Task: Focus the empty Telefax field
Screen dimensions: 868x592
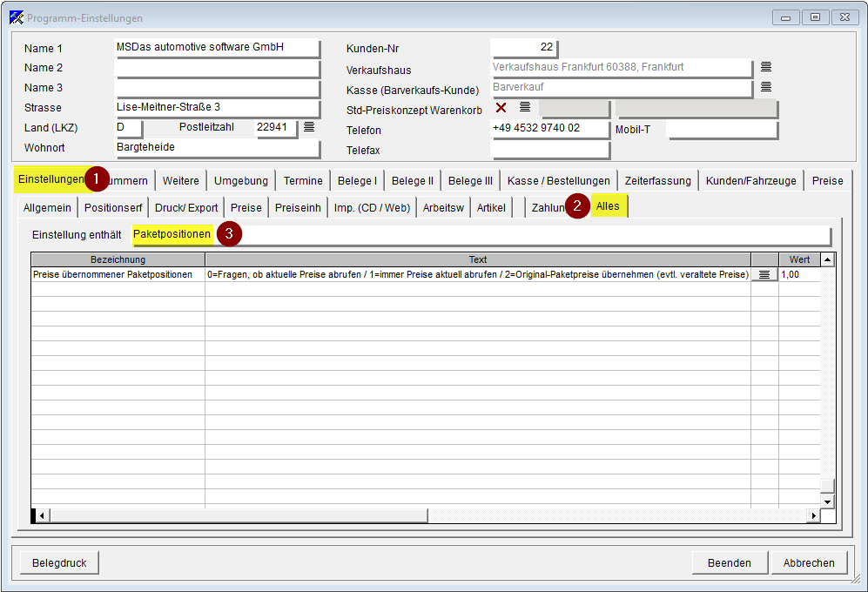Action: click(550, 149)
